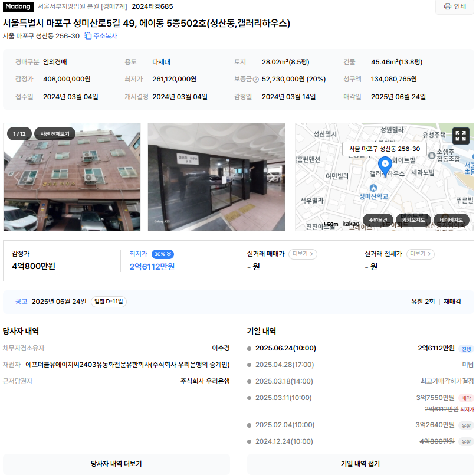Expand 당사자 내역 더보기
This screenshot has height=475, width=476.
[x=116, y=464]
